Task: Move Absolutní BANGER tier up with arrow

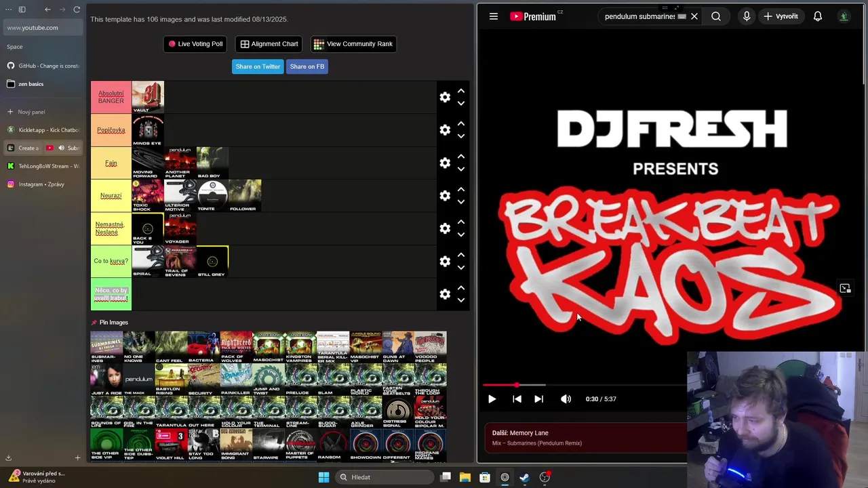Action: coord(461,91)
